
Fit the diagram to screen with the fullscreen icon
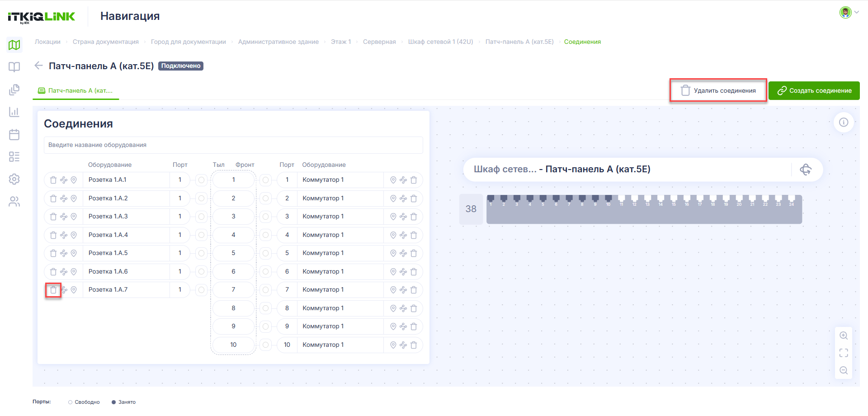[x=844, y=353]
